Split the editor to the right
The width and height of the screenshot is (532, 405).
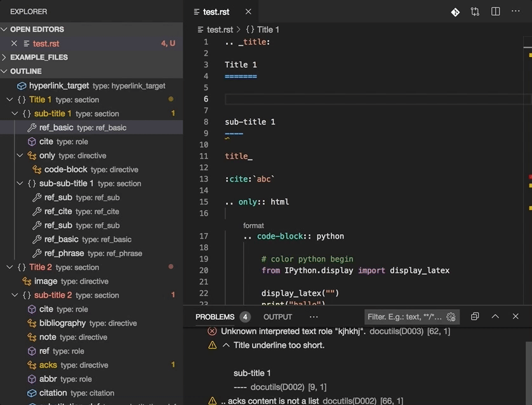(x=495, y=11)
